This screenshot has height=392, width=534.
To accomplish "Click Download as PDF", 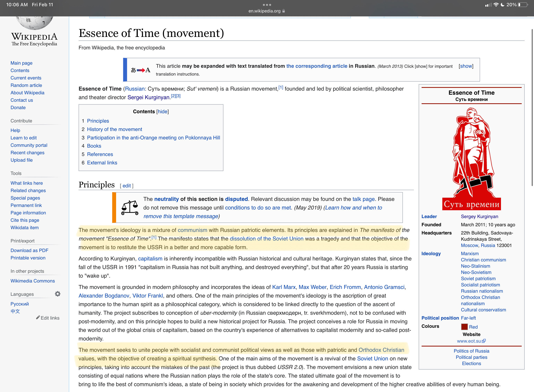I will point(30,250).
